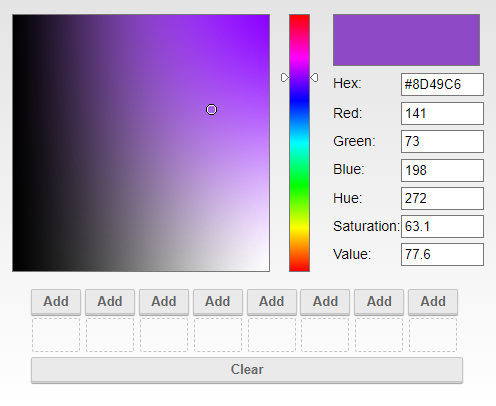The image size is (496, 406).
Task: Select the fifth empty swatch slot
Action: (x=272, y=335)
